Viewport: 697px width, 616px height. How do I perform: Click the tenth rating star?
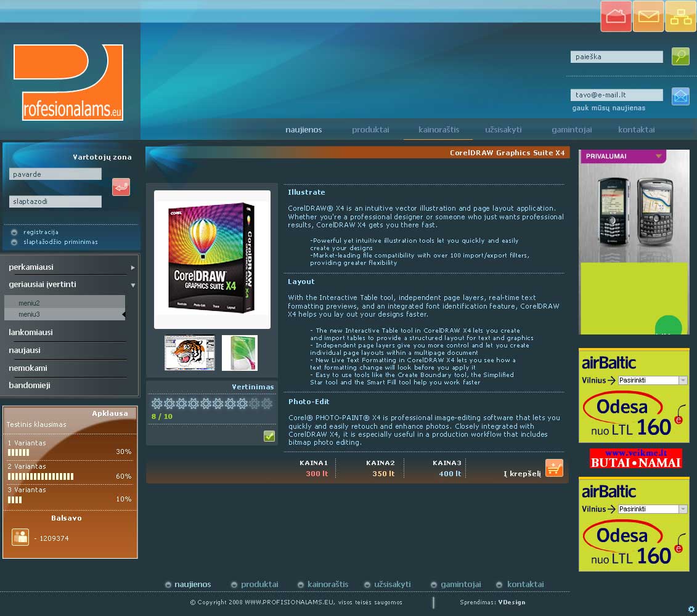pyautogui.click(x=267, y=403)
